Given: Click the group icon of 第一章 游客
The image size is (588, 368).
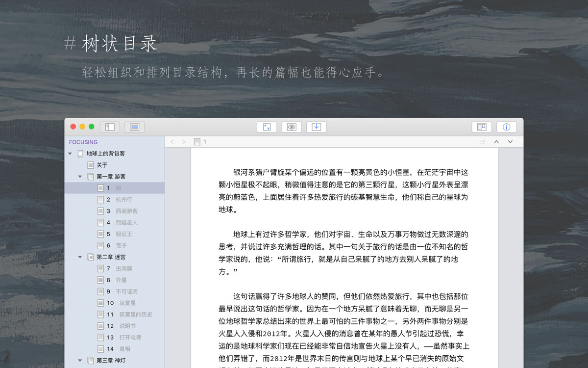Looking at the screenshot, I should pos(90,177).
